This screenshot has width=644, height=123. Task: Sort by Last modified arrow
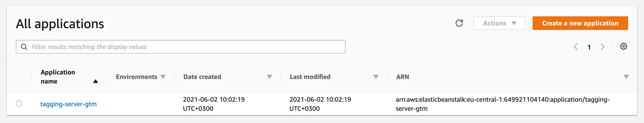tap(376, 77)
